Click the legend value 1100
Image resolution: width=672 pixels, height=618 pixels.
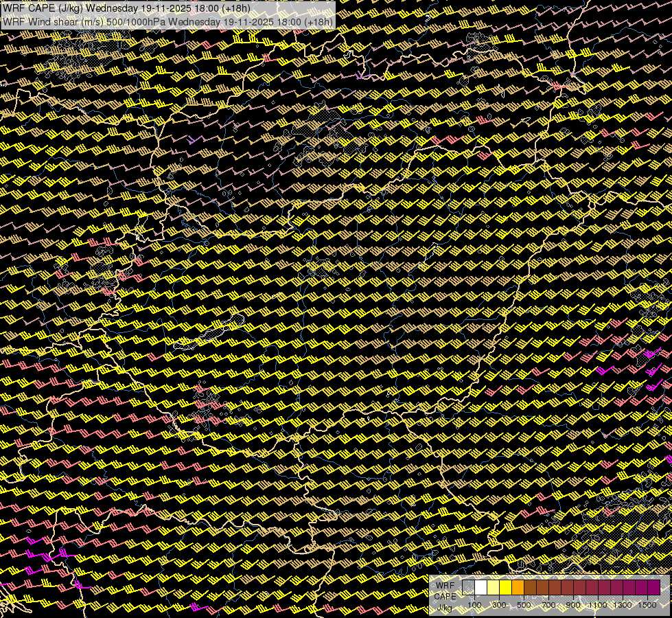click(598, 605)
